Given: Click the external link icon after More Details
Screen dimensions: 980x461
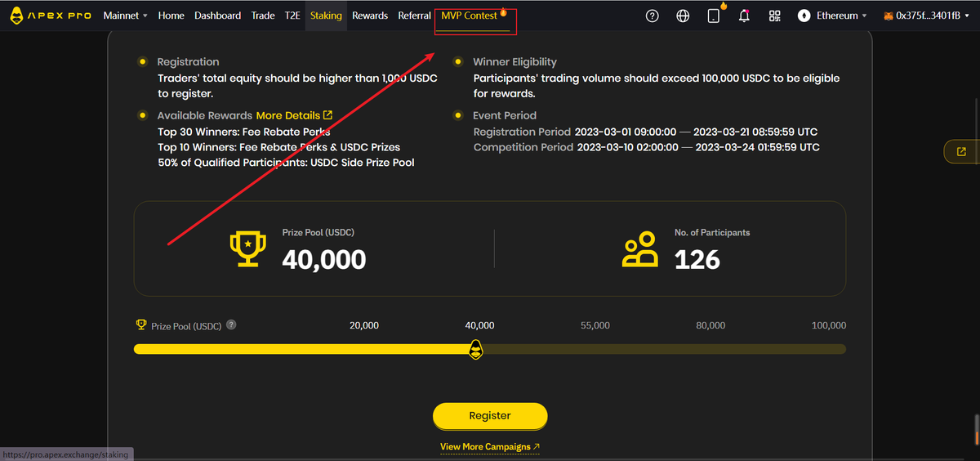Looking at the screenshot, I should coord(327,115).
